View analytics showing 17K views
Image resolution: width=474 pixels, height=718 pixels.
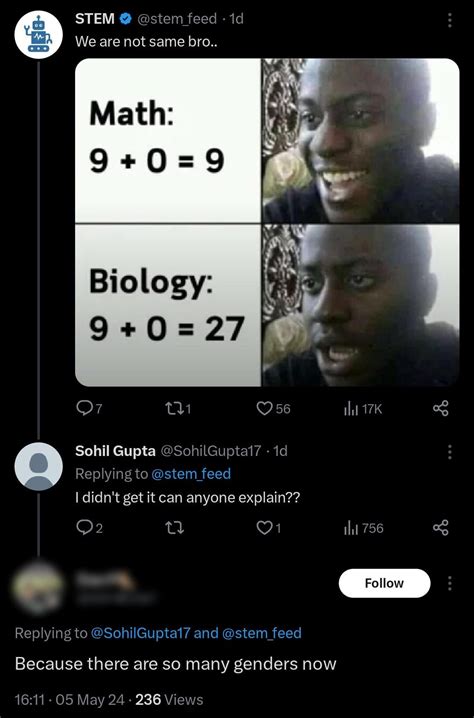coord(350,408)
